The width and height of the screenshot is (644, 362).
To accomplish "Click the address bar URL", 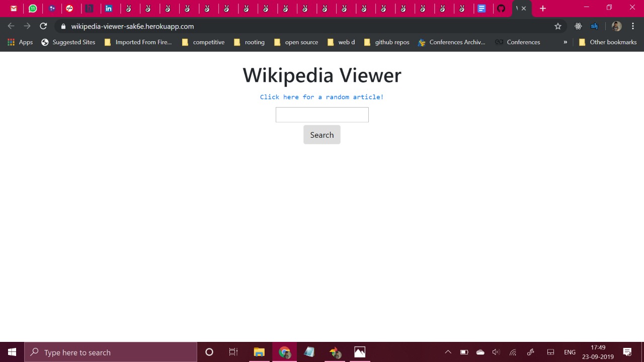I will 132,26.
